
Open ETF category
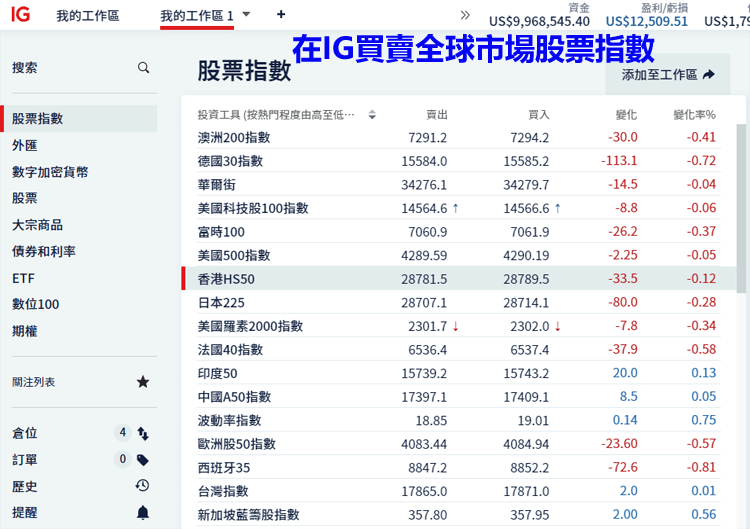point(23,278)
